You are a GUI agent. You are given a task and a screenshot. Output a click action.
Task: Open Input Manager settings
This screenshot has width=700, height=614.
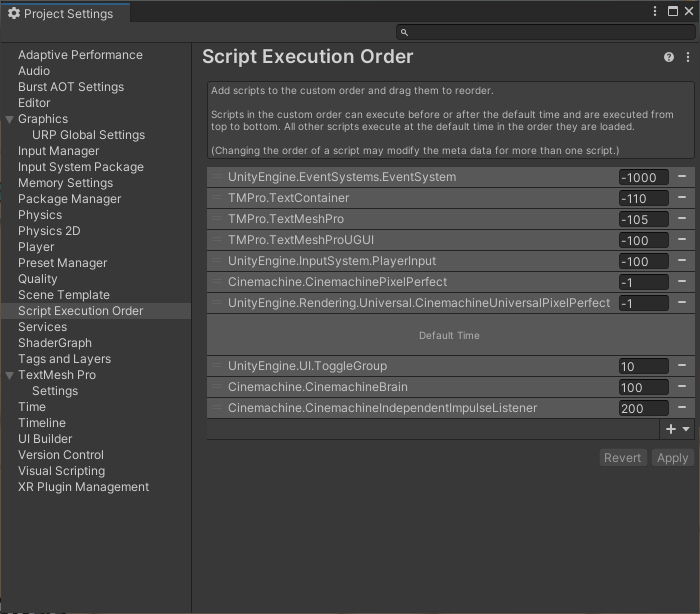point(58,151)
